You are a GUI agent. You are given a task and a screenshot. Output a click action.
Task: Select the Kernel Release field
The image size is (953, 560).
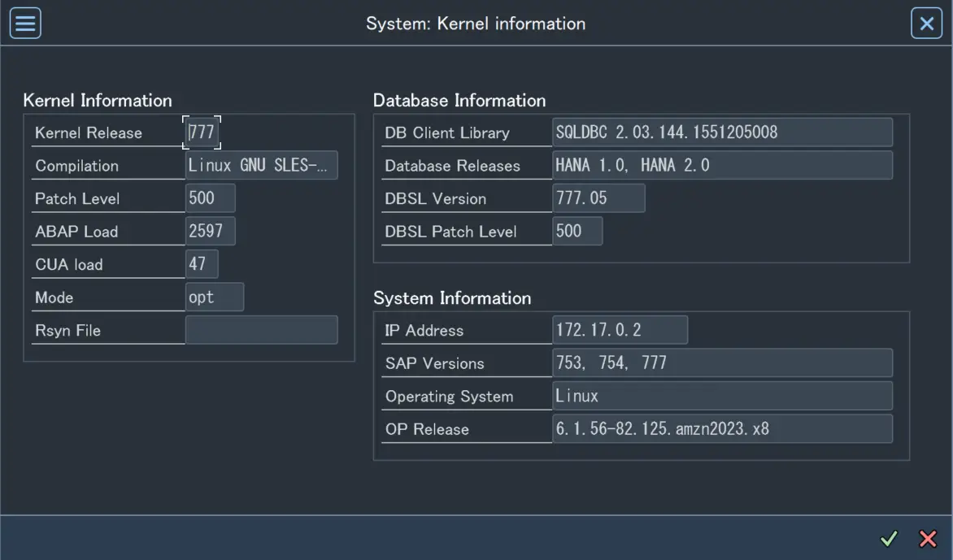202,132
